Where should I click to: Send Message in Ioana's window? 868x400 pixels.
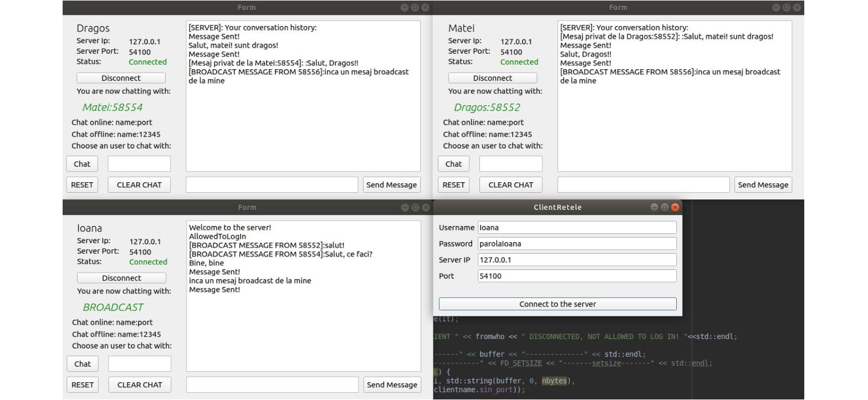pos(391,384)
